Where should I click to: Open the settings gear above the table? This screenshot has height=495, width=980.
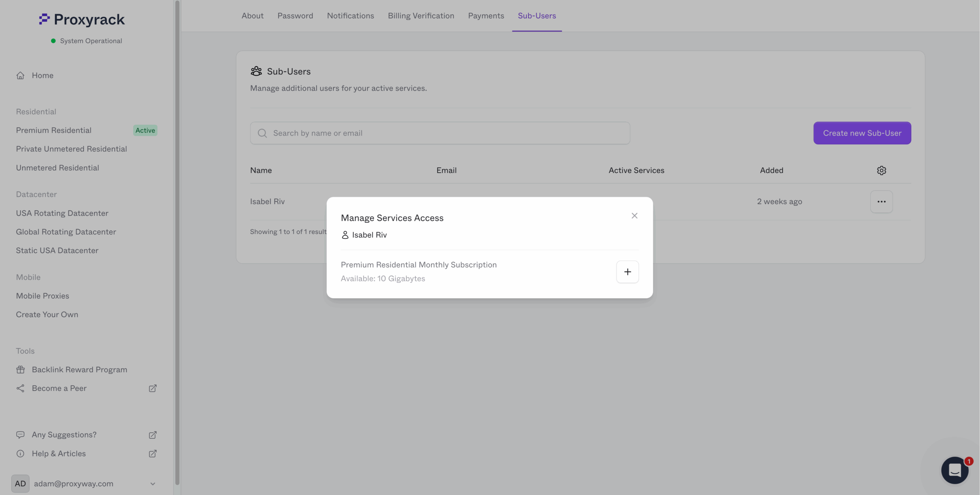[x=881, y=170]
